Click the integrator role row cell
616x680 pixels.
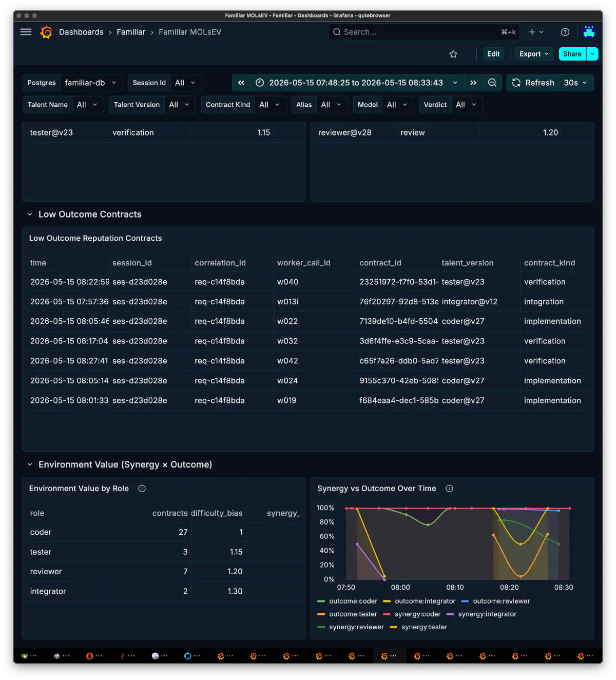(68, 591)
